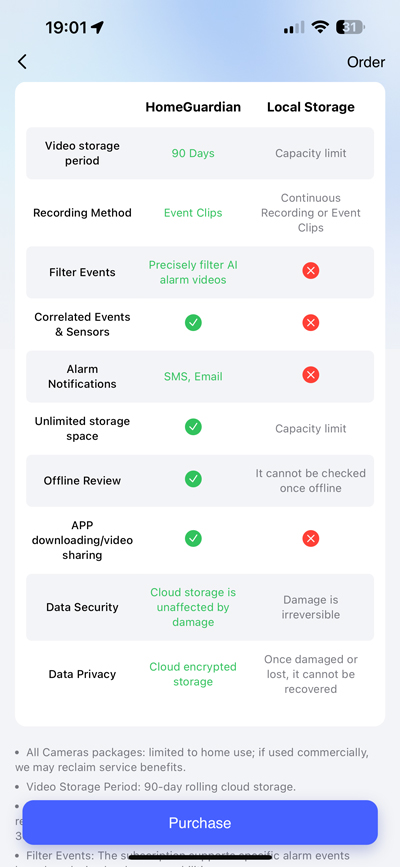Tap the back arrow icon

point(22,62)
